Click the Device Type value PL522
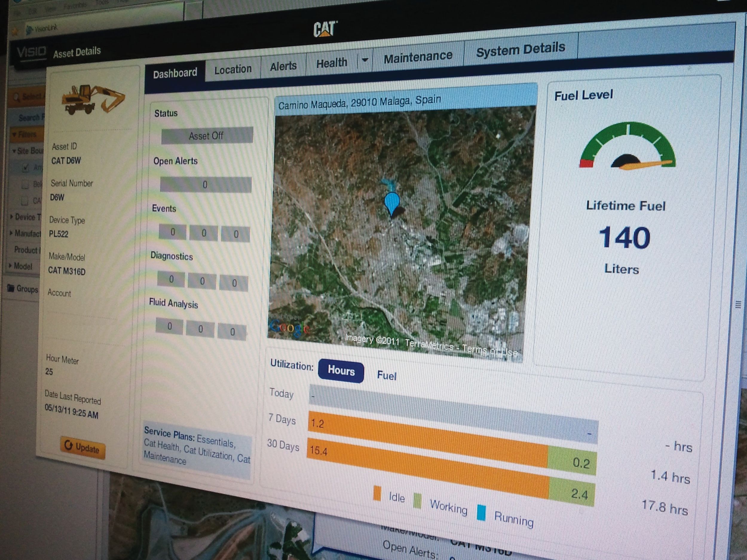The image size is (747, 560). pos(59,234)
